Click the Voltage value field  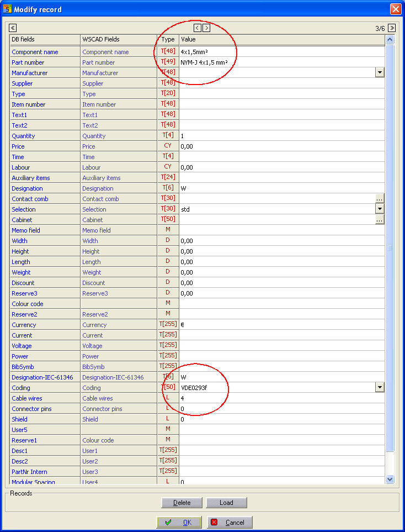click(x=282, y=346)
